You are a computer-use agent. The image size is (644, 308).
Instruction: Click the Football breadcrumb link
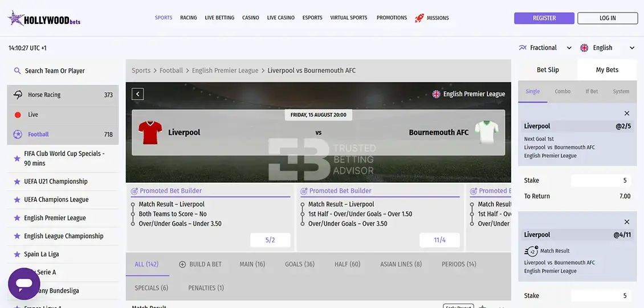pyautogui.click(x=172, y=71)
